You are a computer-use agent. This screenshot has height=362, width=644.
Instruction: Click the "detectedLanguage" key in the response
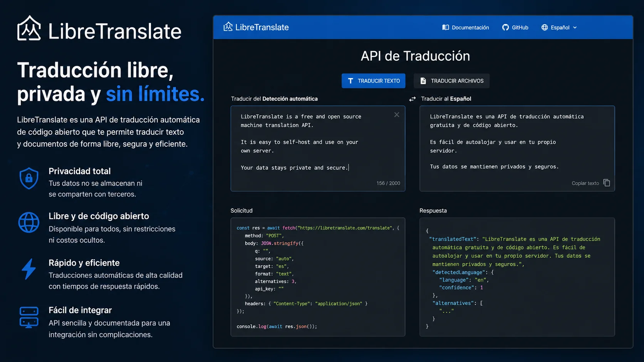coord(458,272)
